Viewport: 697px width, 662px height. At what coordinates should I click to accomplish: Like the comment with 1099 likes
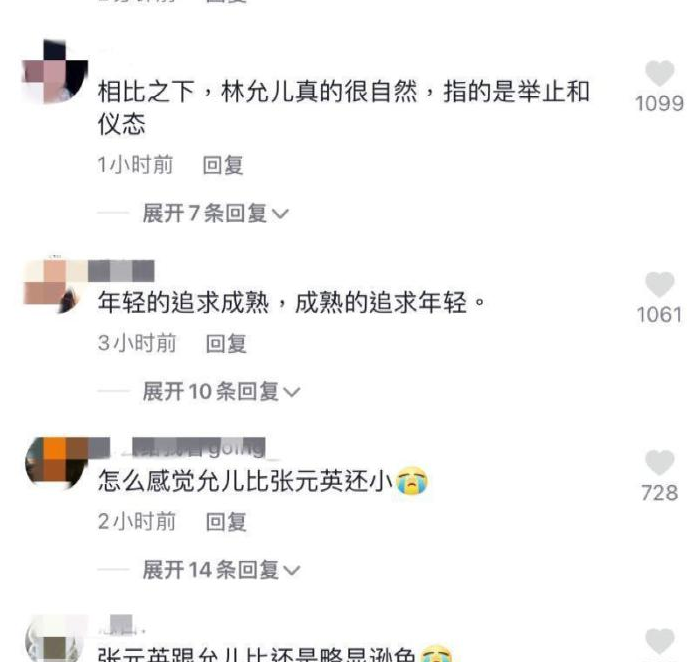pyautogui.click(x=660, y=73)
